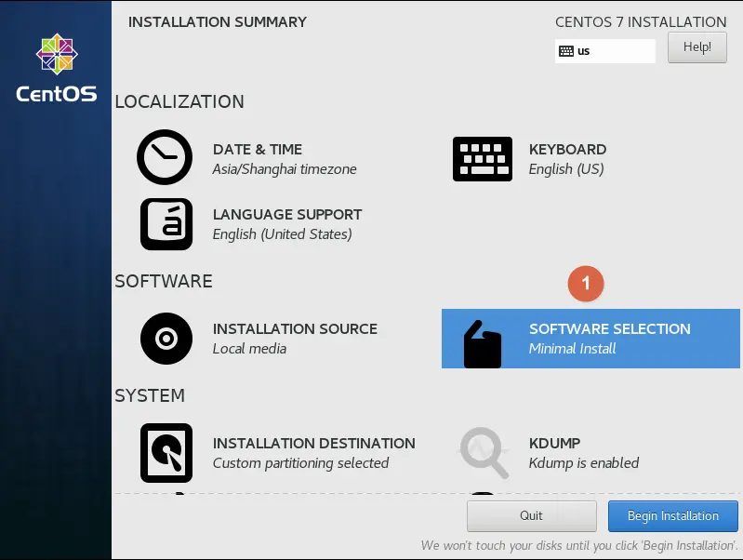Click the 'Minimal Install' text
Viewport: 743px width, 560px height.
[573, 349]
